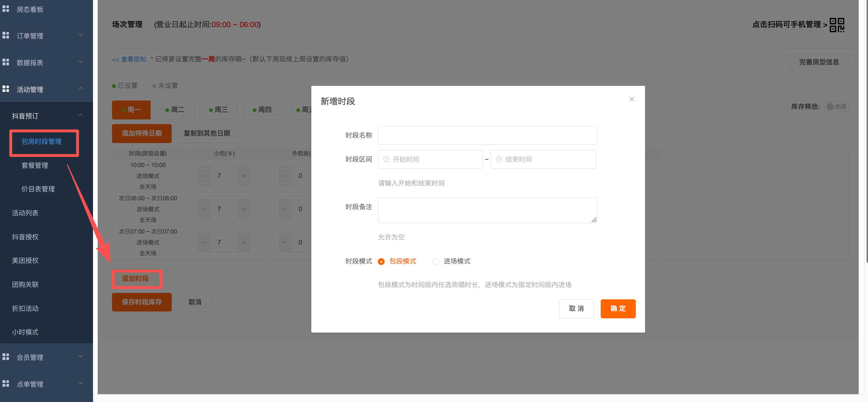Open 套餐管理 menu item
868x402 pixels.
point(35,165)
